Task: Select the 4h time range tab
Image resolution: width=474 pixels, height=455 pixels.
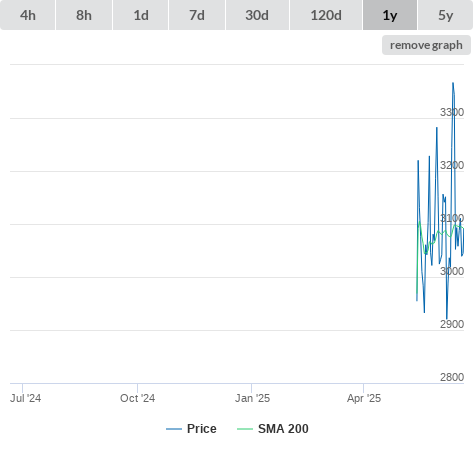Action: 28,15
